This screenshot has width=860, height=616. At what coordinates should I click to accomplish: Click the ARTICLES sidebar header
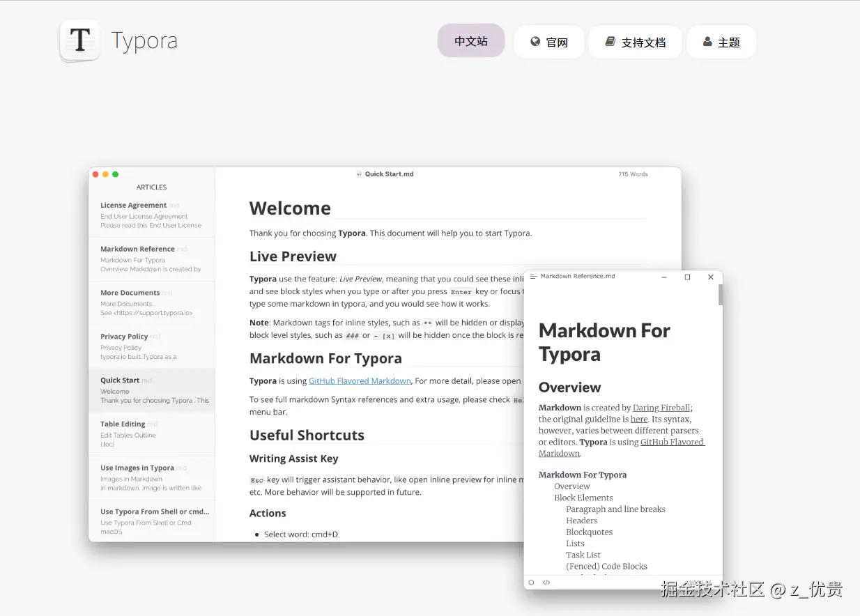point(151,187)
